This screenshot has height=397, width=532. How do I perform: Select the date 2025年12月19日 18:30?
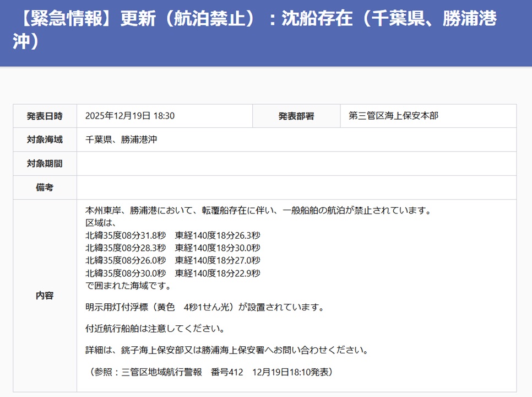pos(130,116)
